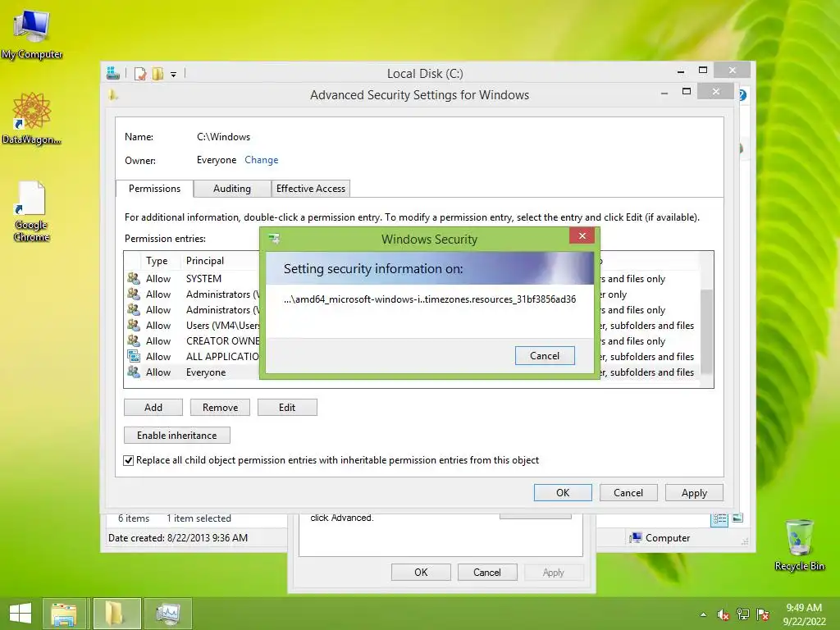Launch DataWagon desktop shortcut
Viewport: 840px width, 630px height.
[32, 118]
